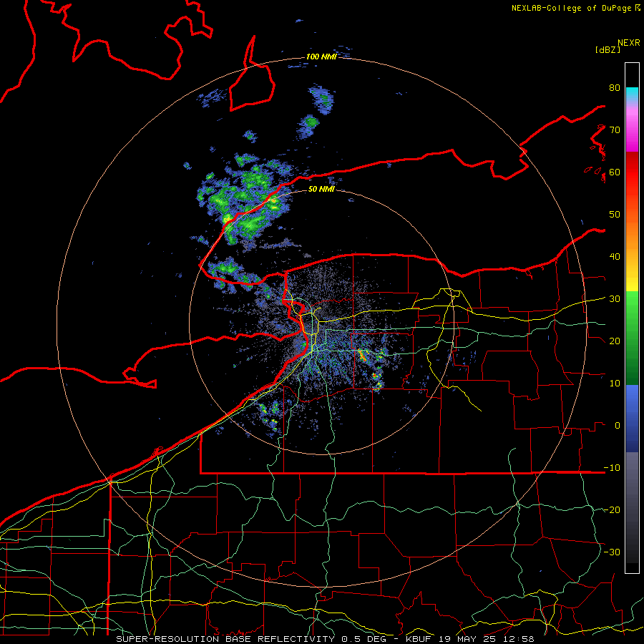This screenshot has width=644, height=644.
Task: Click the Super-Resolution Base Reflectivity caption
Action: coord(326,639)
